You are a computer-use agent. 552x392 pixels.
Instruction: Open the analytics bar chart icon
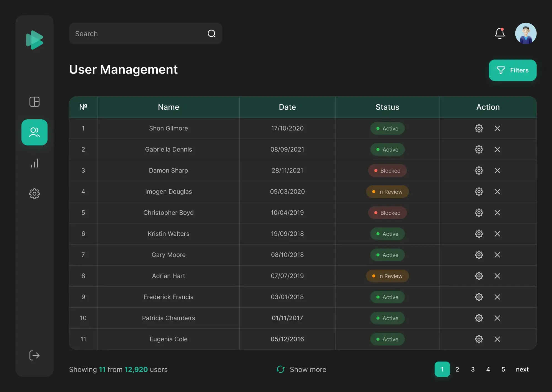(x=34, y=163)
